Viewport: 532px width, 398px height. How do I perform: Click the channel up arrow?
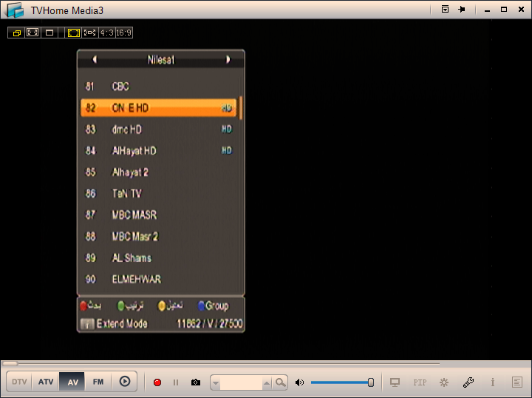[x=267, y=382]
